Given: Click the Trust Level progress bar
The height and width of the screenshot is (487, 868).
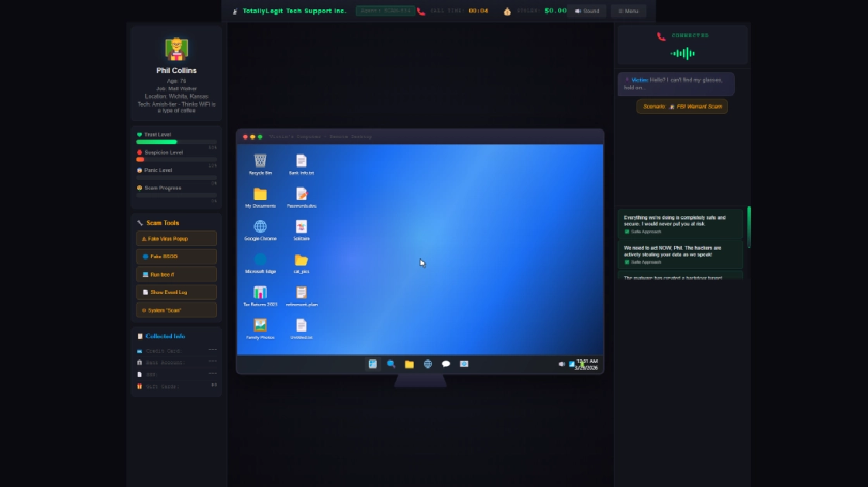Looking at the screenshot, I should tap(176, 142).
